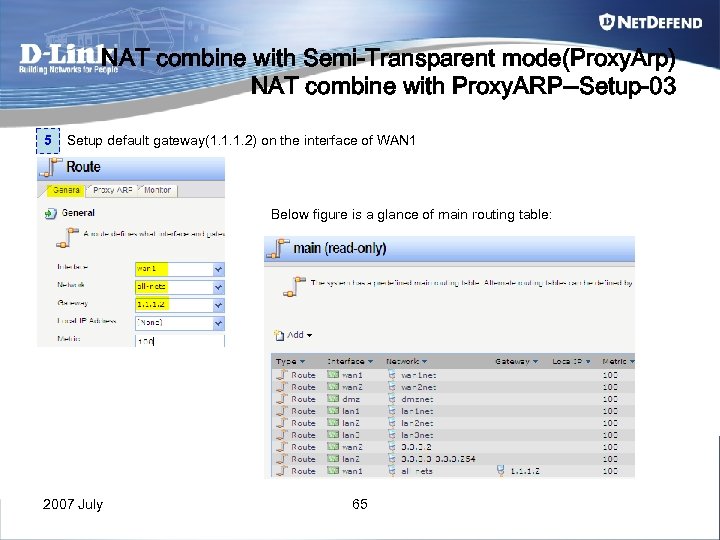
Task: Click the network icon beside wan1net
Action: tap(392, 375)
